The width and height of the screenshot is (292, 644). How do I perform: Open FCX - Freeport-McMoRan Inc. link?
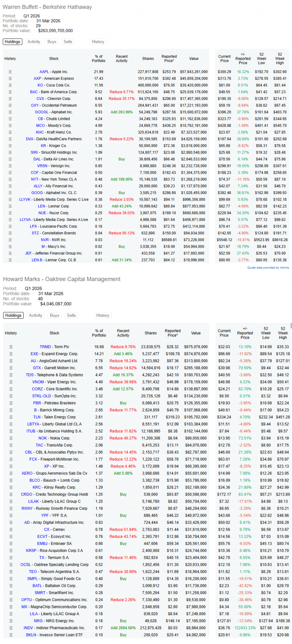(54, 459)
